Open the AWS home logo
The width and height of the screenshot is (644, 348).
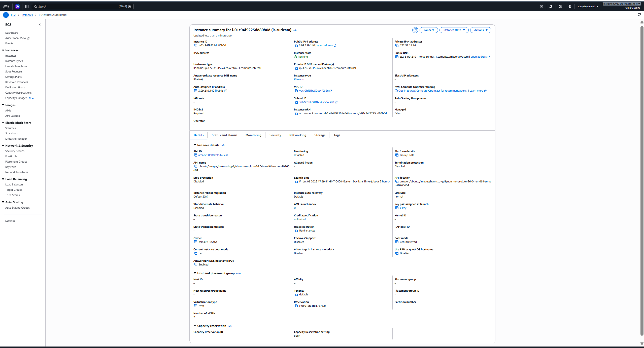tap(6, 6)
